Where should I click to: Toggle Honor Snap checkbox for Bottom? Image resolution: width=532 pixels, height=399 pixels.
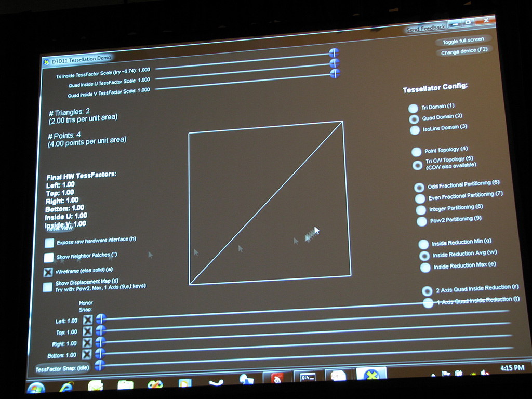(87, 354)
